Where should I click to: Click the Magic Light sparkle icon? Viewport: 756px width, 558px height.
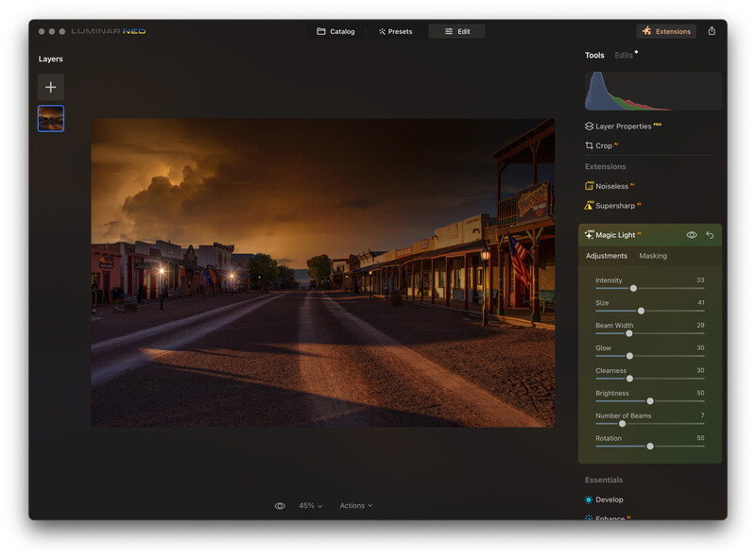[x=589, y=235]
